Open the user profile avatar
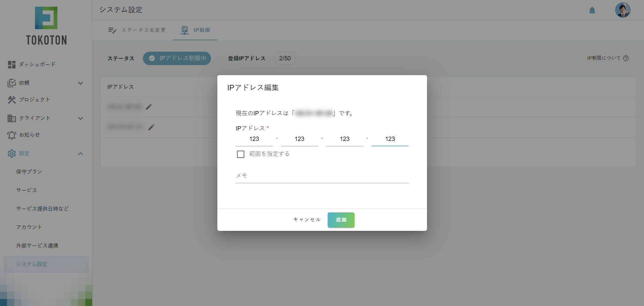 623,10
